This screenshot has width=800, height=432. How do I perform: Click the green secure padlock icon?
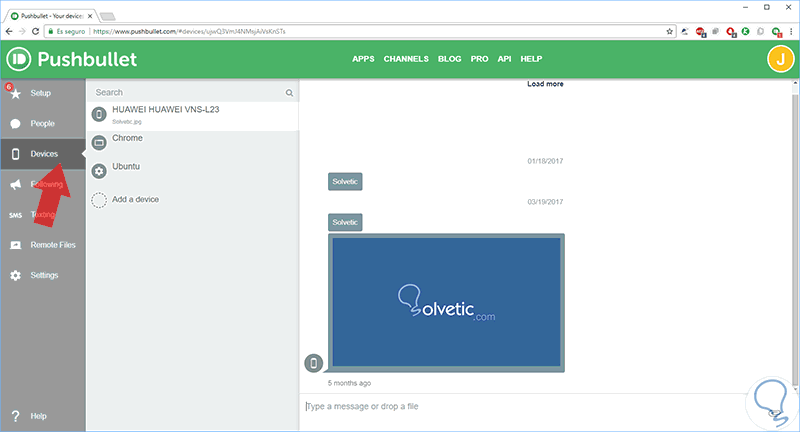pos(51,31)
